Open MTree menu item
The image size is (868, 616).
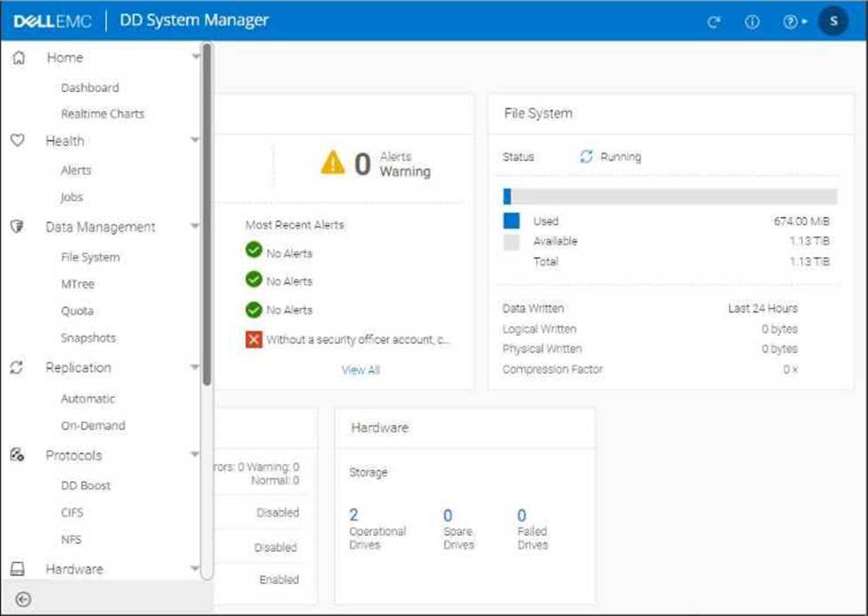pyautogui.click(x=78, y=284)
